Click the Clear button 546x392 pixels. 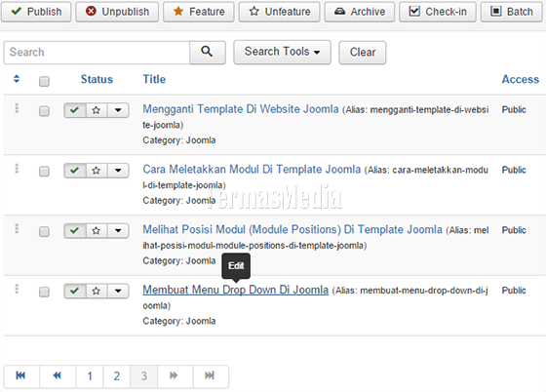[x=363, y=53]
